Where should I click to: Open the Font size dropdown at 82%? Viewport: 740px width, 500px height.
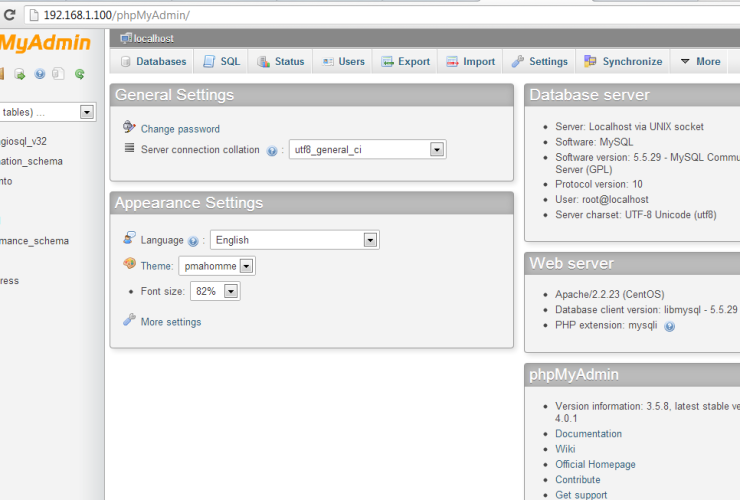(x=231, y=291)
